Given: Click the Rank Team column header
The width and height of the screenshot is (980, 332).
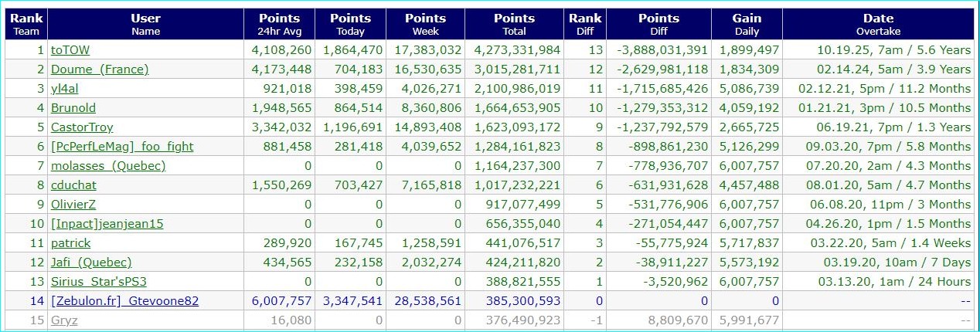Looking at the screenshot, I should pyautogui.click(x=26, y=24).
